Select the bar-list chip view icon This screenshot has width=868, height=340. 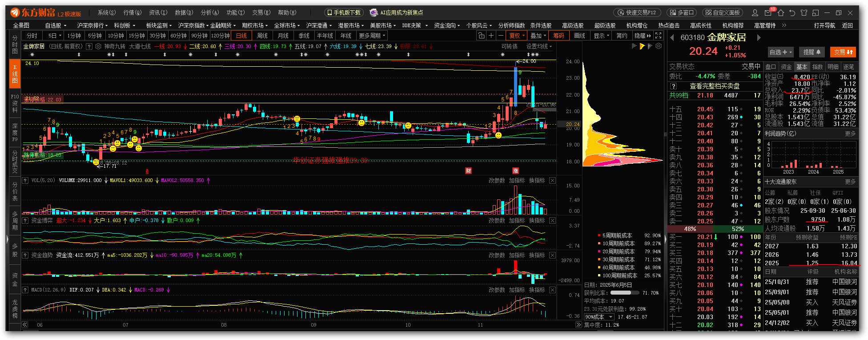point(634,46)
